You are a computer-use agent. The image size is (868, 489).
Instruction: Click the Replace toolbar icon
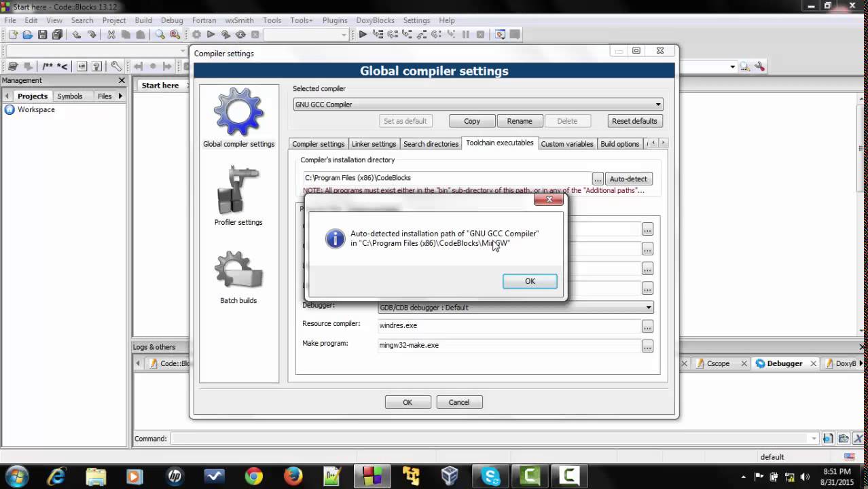pos(175,35)
